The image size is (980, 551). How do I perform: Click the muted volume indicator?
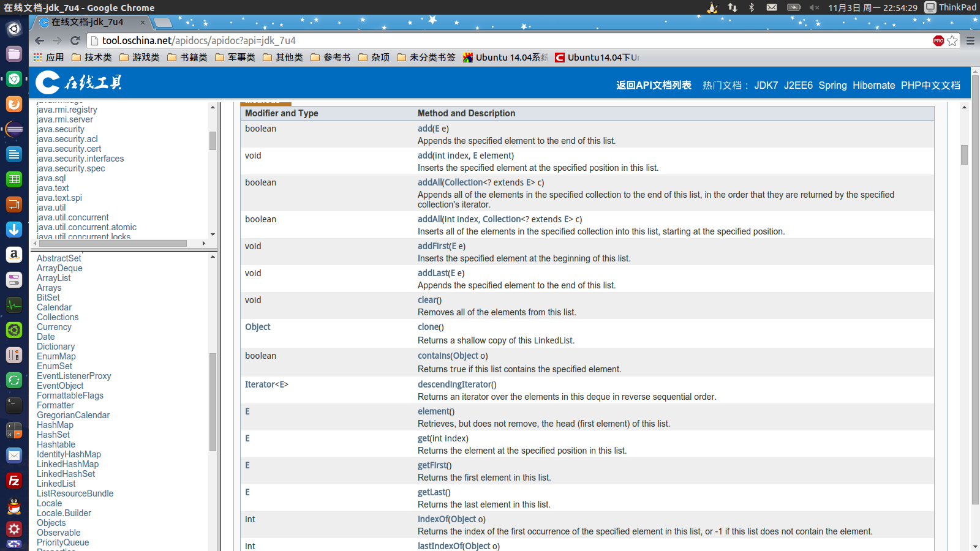(814, 7)
